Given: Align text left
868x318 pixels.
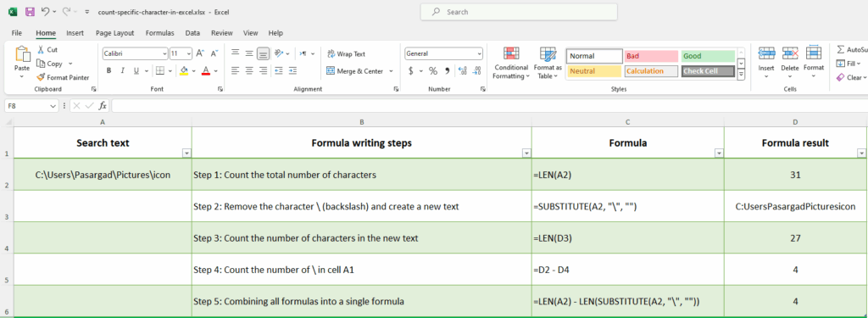Looking at the screenshot, I should tap(236, 70).
